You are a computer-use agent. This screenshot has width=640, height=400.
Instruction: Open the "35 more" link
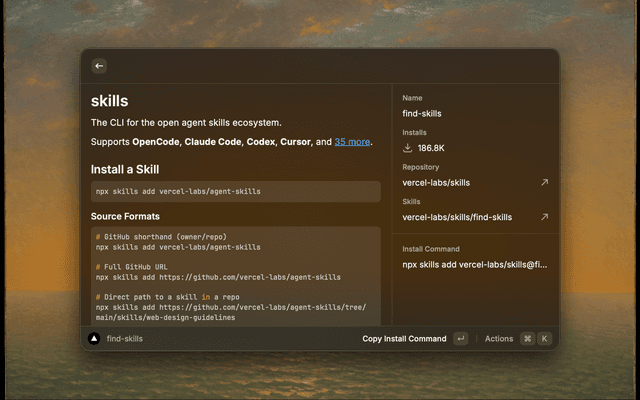point(352,142)
